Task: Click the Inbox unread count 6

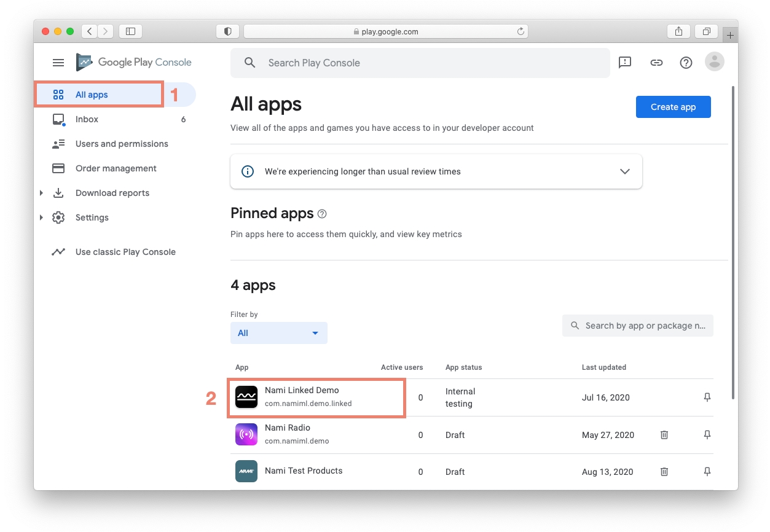Action: pyautogui.click(x=183, y=119)
